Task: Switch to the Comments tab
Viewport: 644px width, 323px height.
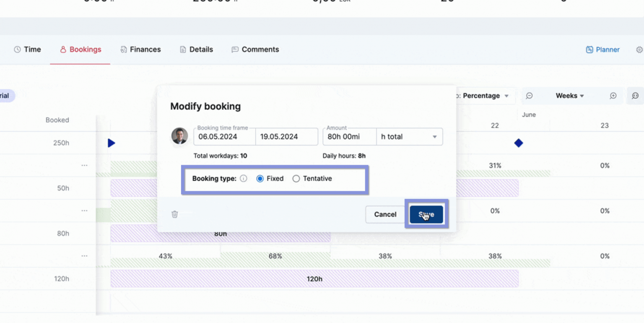Action: (255, 49)
